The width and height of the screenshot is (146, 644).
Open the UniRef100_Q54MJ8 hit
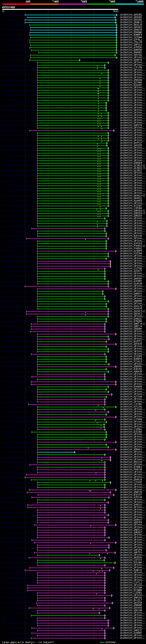point(131,480)
